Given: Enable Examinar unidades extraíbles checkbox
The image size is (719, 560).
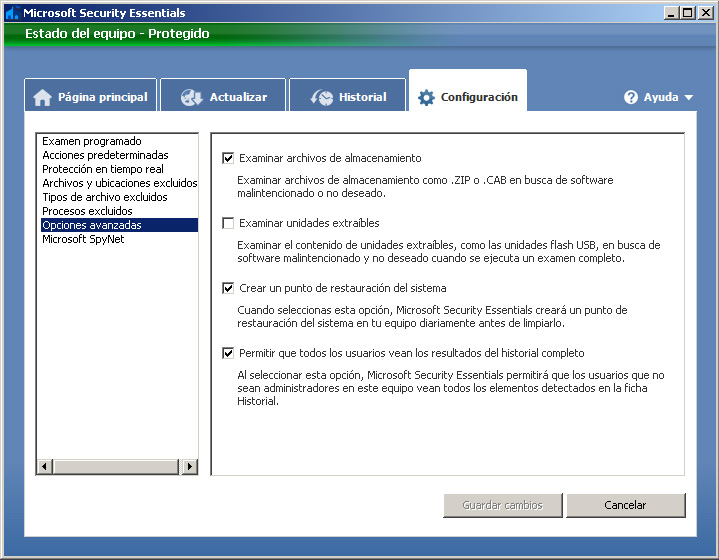Looking at the screenshot, I should [x=228, y=223].
